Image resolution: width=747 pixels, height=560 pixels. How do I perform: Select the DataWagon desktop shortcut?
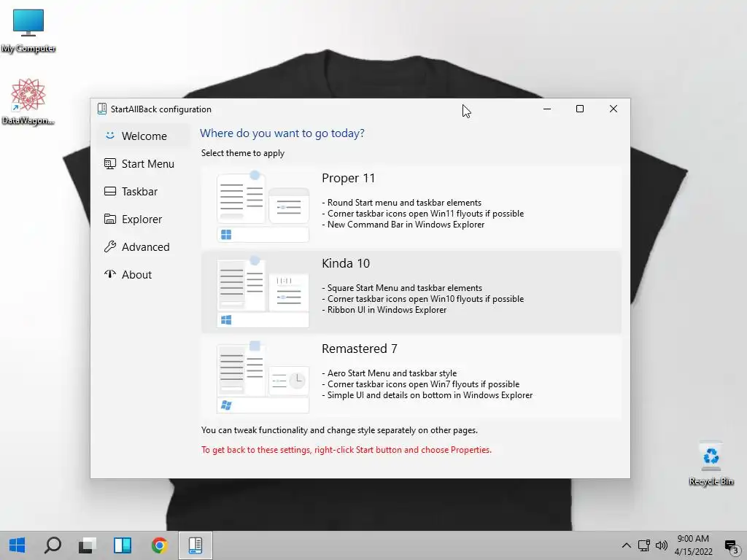28,102
